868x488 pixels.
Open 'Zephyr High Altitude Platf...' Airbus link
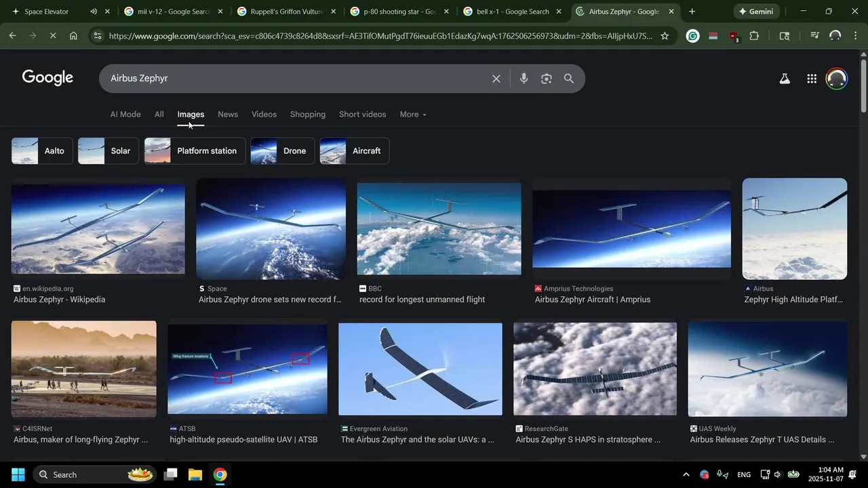tap(793, 300)
